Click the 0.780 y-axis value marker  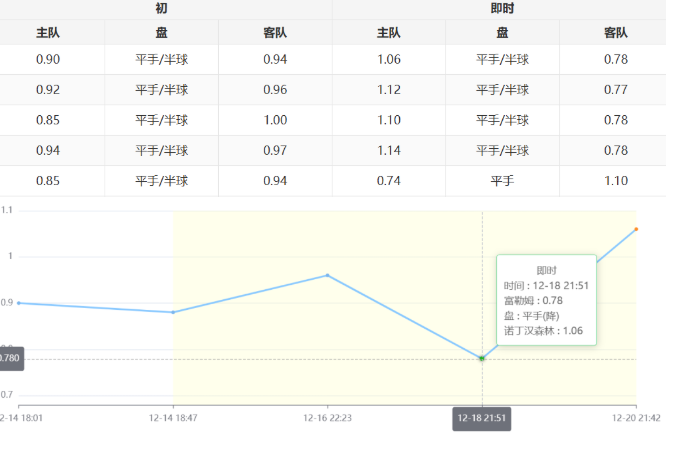click(10, 358)
